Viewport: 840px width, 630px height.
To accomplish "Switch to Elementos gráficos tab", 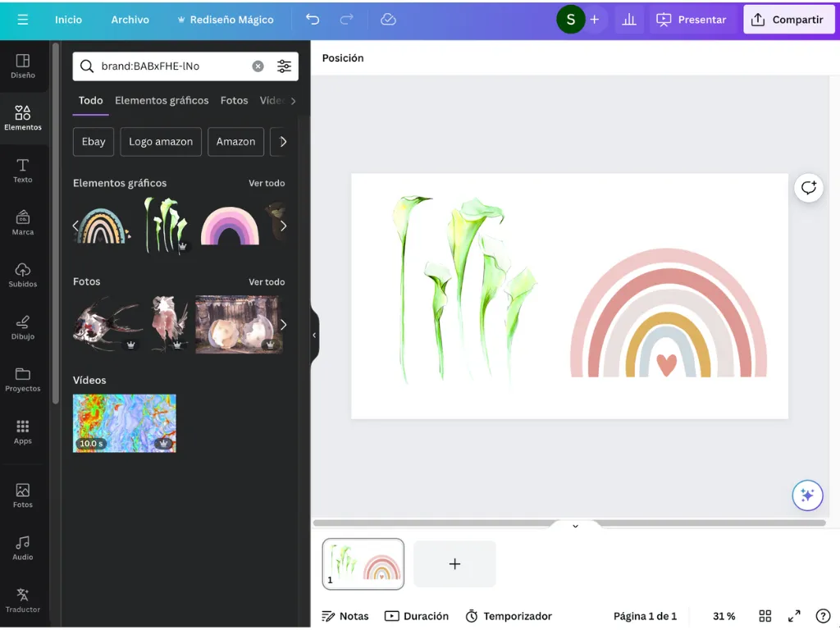I will (x=162, y=101).
